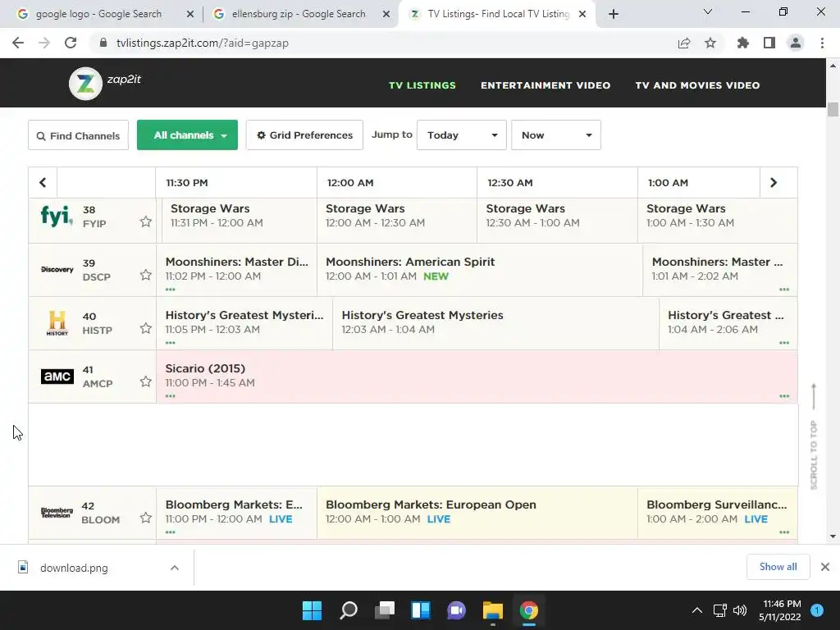
Task: Click the address bar URL
Action: [x=203, y=43]
